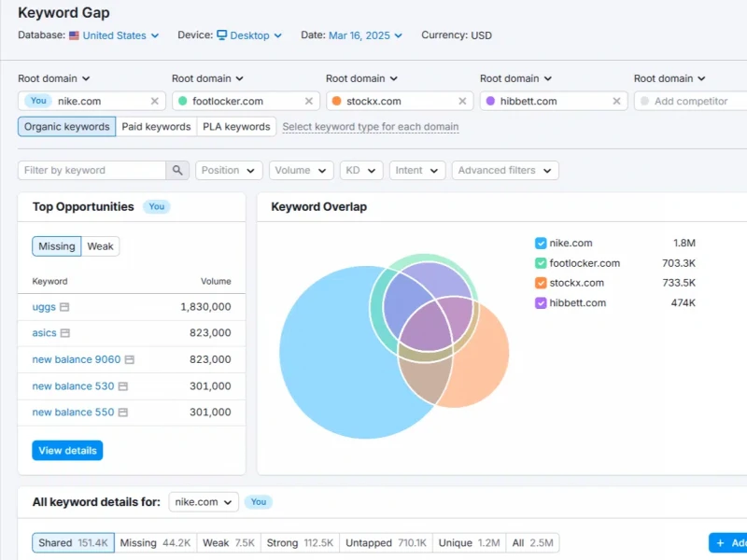This screenshot has width=747, height=560.
Task: Open the Intent filter dropdown
Action: 416,170
